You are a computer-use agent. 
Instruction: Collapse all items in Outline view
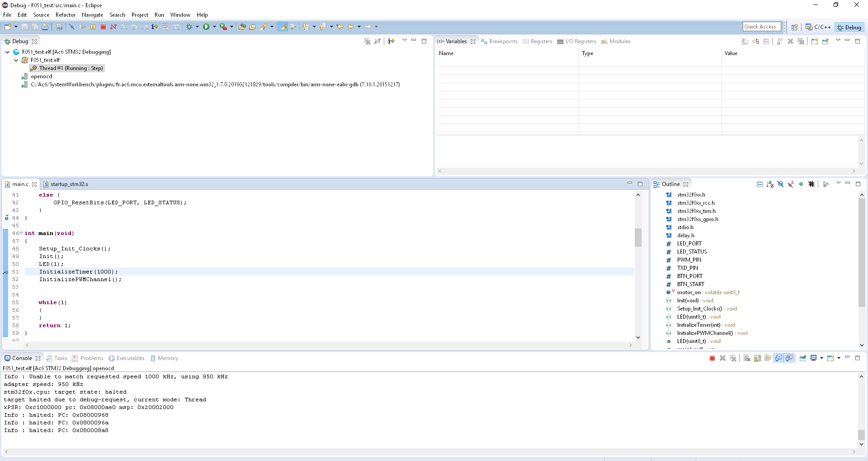[x=759, y=184]
